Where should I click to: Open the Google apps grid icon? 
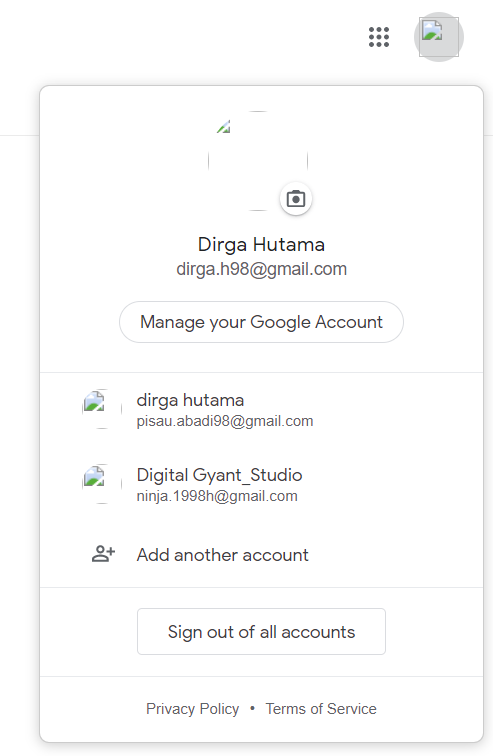click(x=379, y=37)
